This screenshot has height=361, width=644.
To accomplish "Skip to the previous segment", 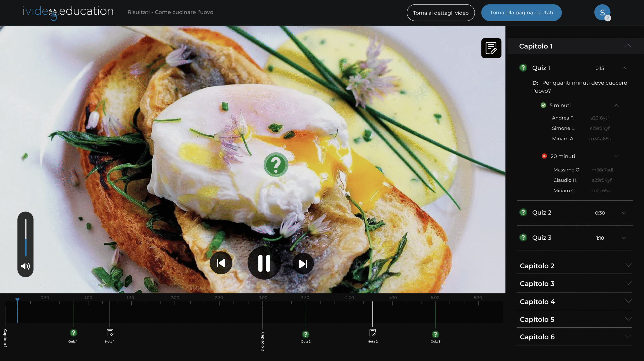I will point(221,263).
